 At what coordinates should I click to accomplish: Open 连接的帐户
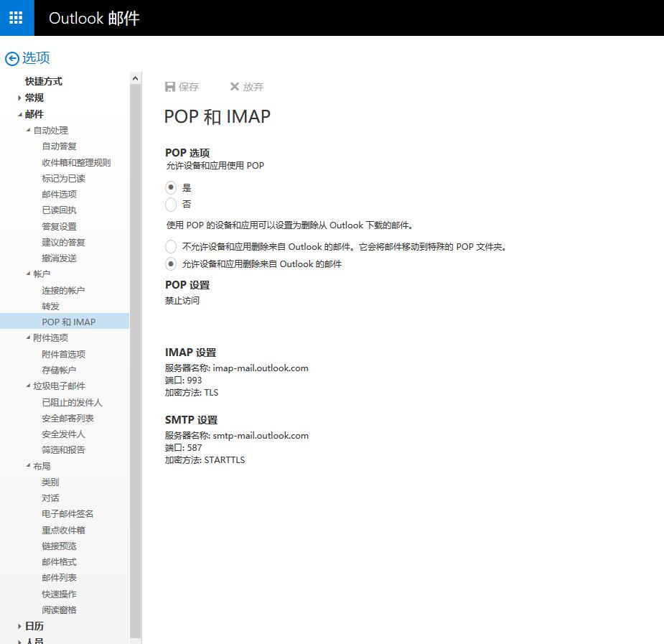point(63,291)
